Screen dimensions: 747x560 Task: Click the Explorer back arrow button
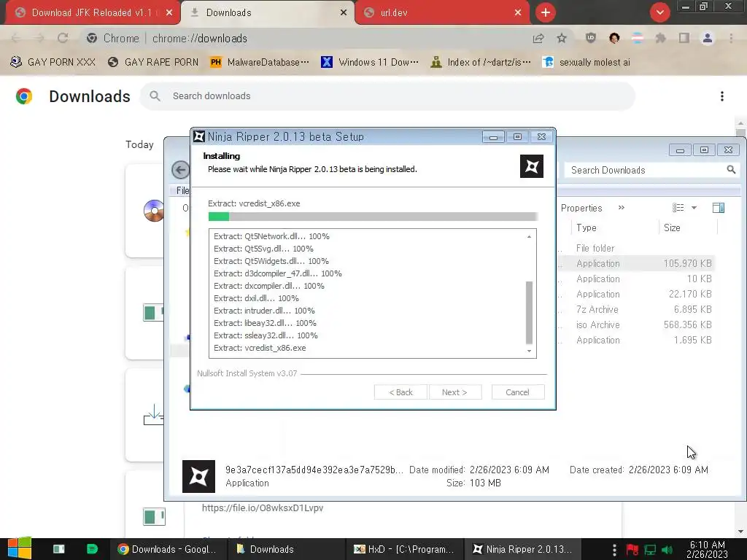pyautogui.click(x=181, y=169)
